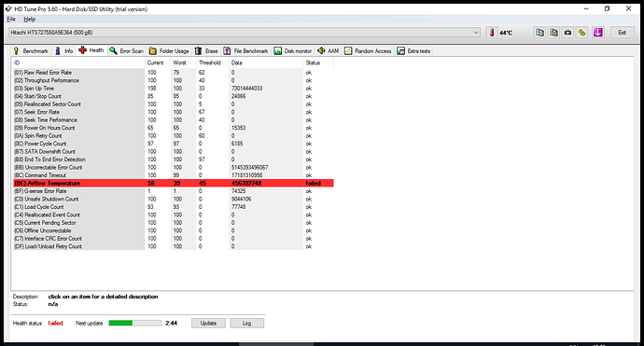Select the (C7) Interface CRC Error Count row
This screenshot has height=346, width=644.
coord(173,239)
